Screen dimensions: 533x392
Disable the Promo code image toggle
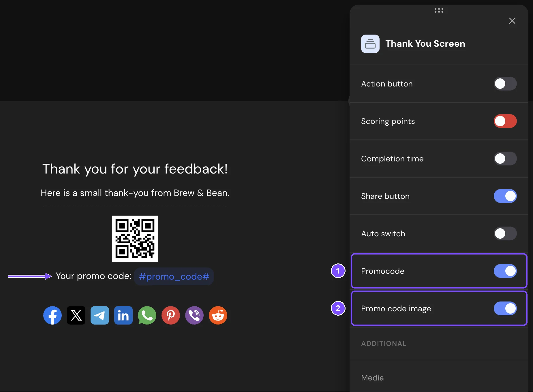coord(505,308)
